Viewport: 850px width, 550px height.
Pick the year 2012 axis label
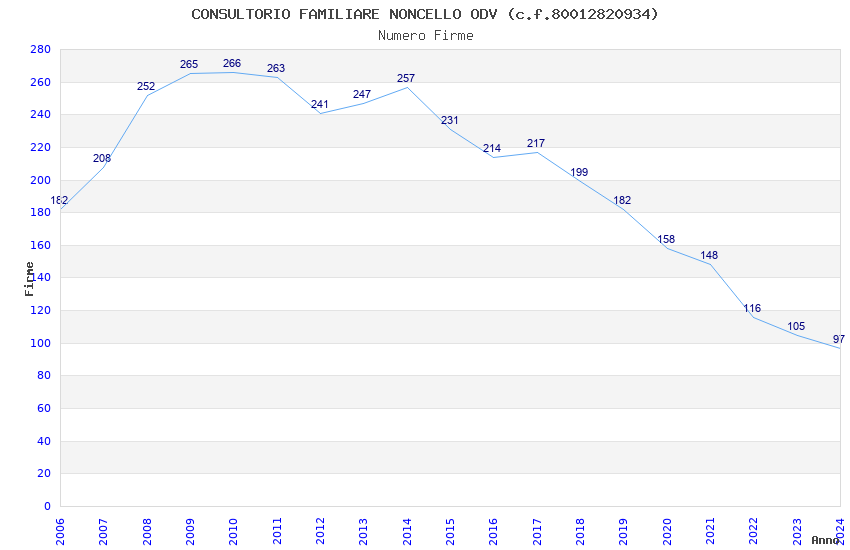click(320, 531)
